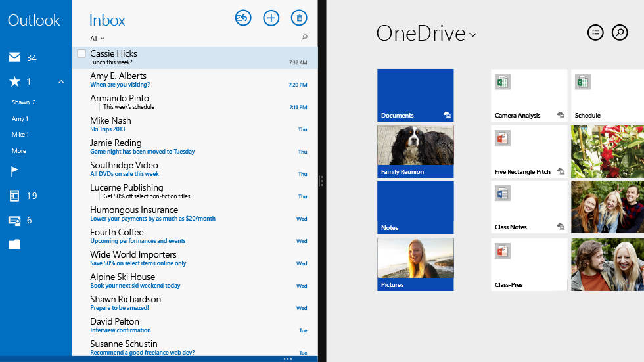Screen dimensions: 644x362
Task: Open the folders icon in Outlook sidebar
Action: point(14,244)
